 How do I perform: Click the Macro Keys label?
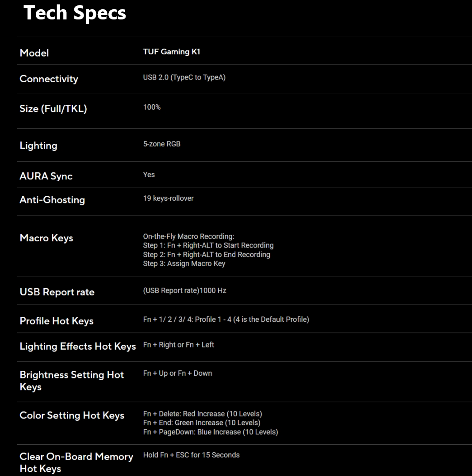(46, 238)
